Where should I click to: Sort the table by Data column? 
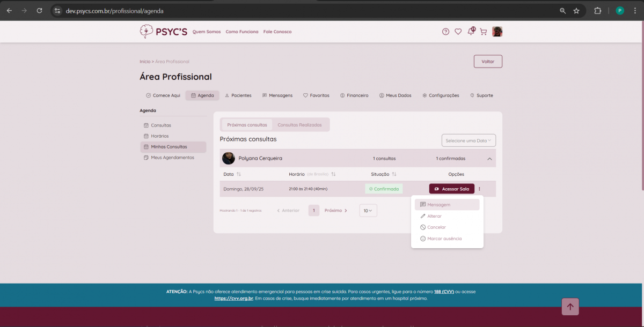point(239,174)
